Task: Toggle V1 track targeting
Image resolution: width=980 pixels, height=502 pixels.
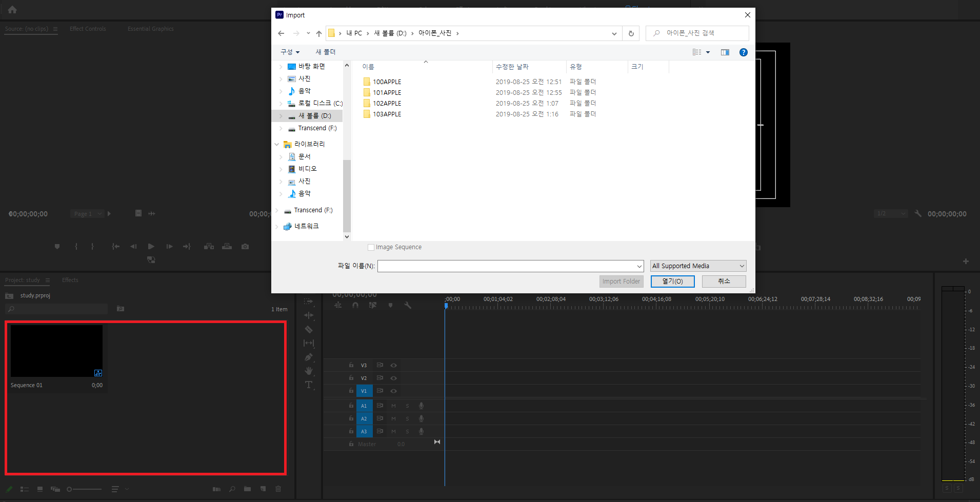Action: pyautogui.click(x=364, y=391)
